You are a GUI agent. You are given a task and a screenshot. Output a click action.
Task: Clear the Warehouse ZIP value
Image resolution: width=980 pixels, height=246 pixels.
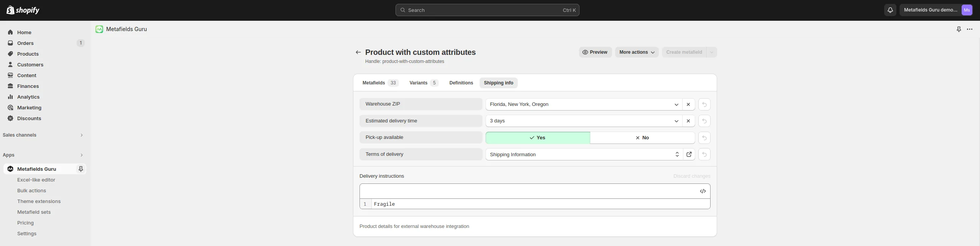tap(688, 104)
